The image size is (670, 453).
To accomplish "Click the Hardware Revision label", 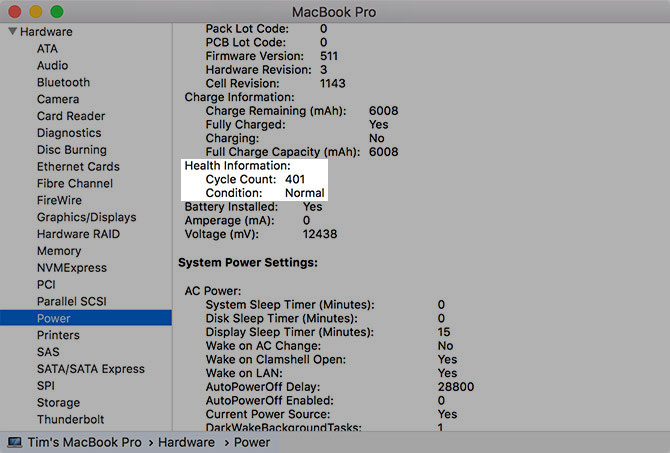I will click(x=259, y=70).
